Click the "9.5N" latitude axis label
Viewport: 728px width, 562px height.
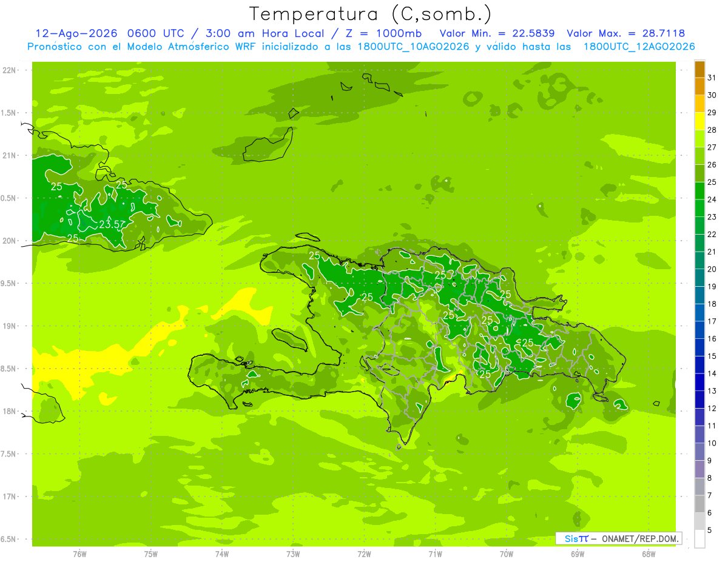click(9, 284)
